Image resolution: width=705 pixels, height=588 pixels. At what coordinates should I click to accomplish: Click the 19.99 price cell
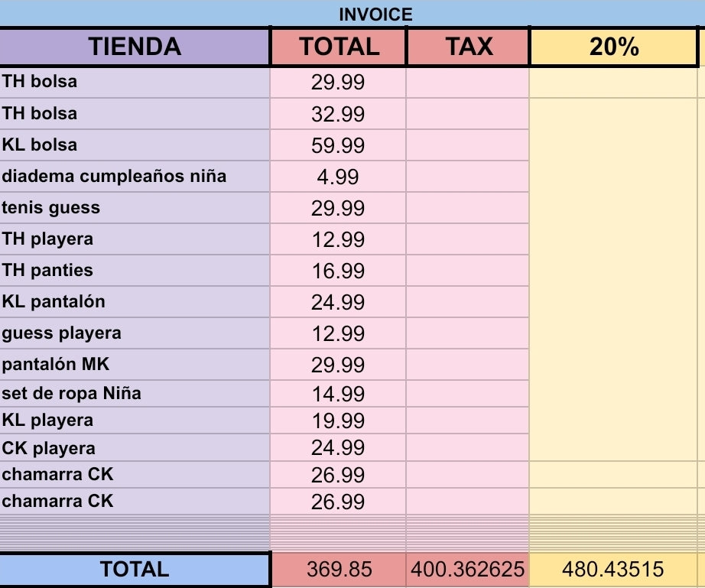338,421
